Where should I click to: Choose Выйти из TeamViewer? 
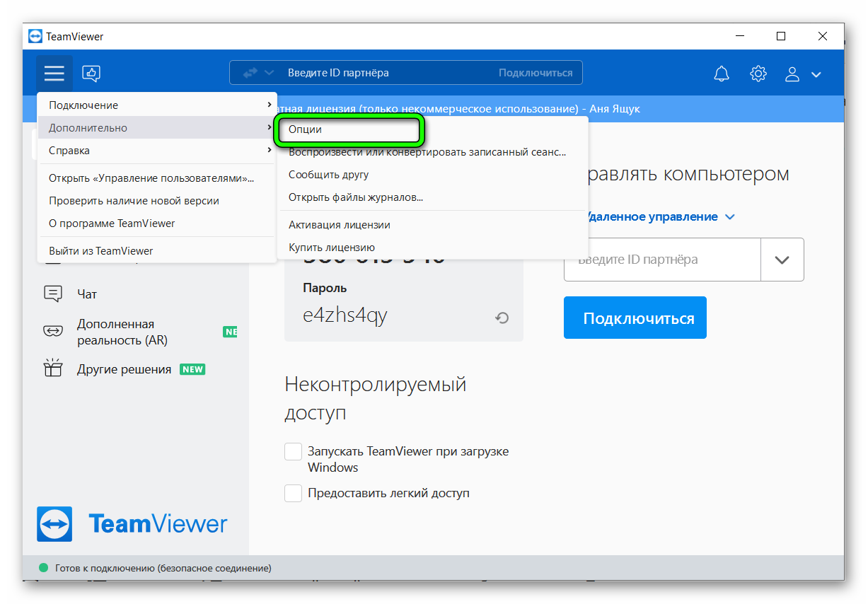pyautogui.click(x=157, y=250)
